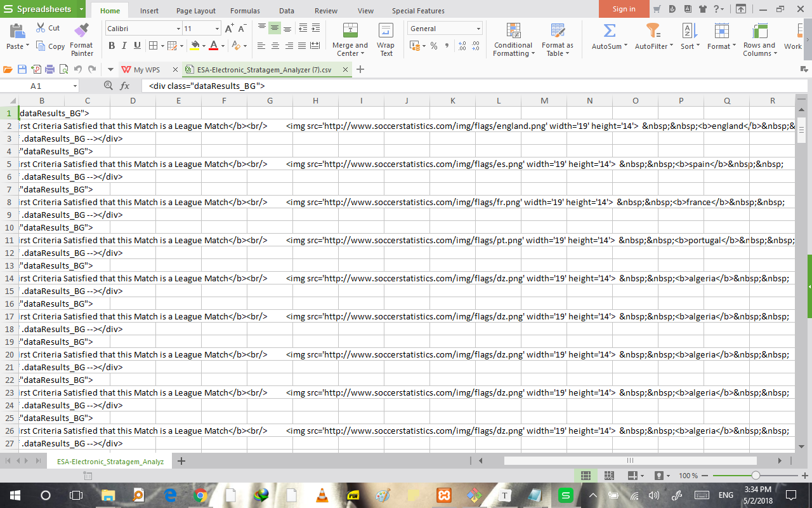The image size is (812, 508).
Task: Toggle italic formatting
Action: [x=124, y=46]
